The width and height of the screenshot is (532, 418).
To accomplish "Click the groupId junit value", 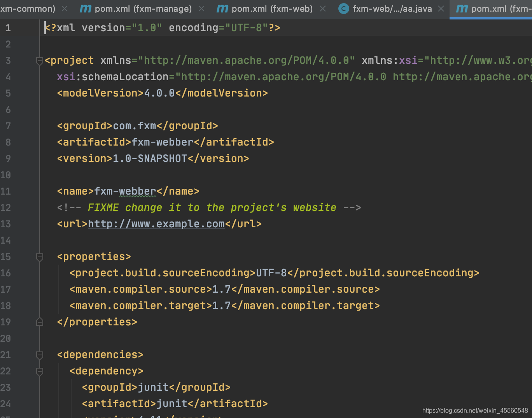I will (x=153, y=387).
